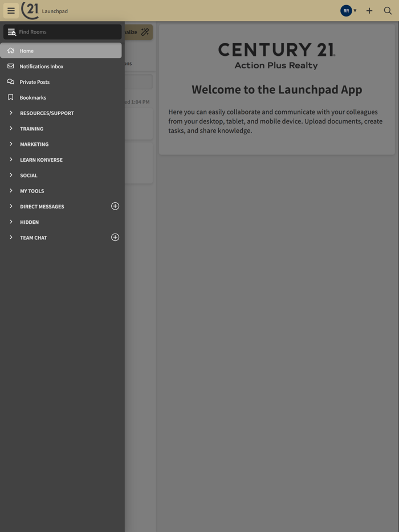This screenshot has height=532, width=399.
Task: Click the HIDDEN section label
Action: [x=29, y=222]
